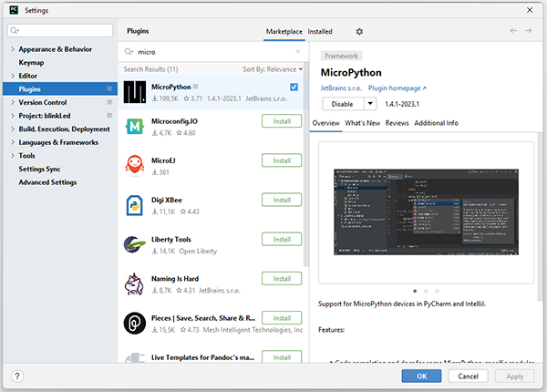Select Keymap in the settings tree
Image resolution: width=547 pixels, height=392 pixels.
click(x=31, y=62)
